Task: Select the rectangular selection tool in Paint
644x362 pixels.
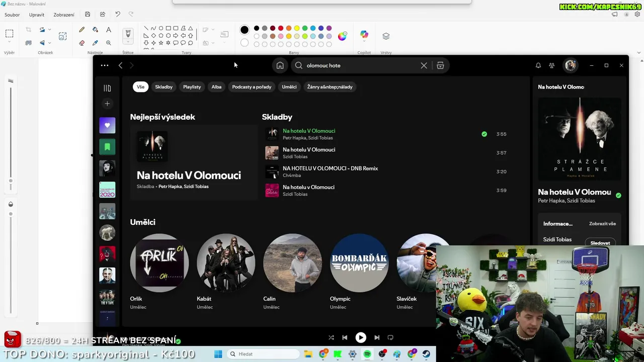Action: [9, 34]
